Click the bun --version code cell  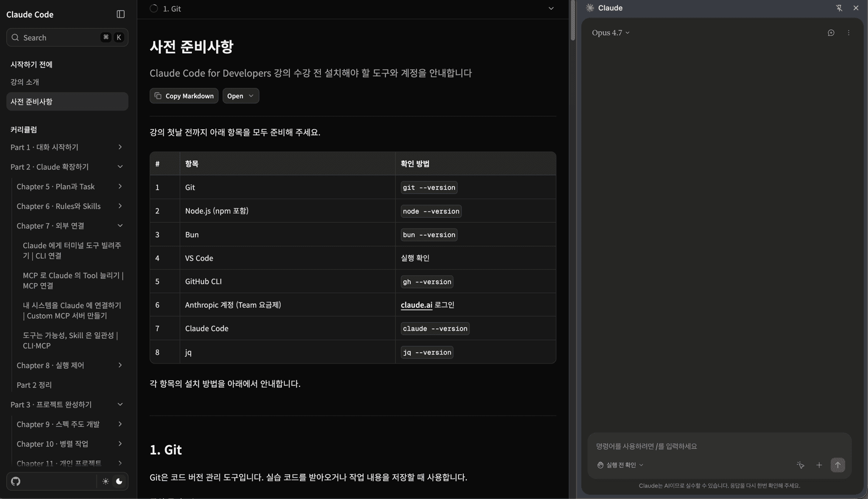[429, 235]
